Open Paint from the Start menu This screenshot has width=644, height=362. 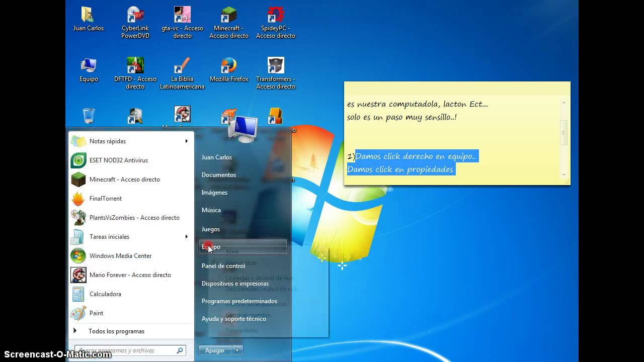pyautogui.click(x=132, y=313)
